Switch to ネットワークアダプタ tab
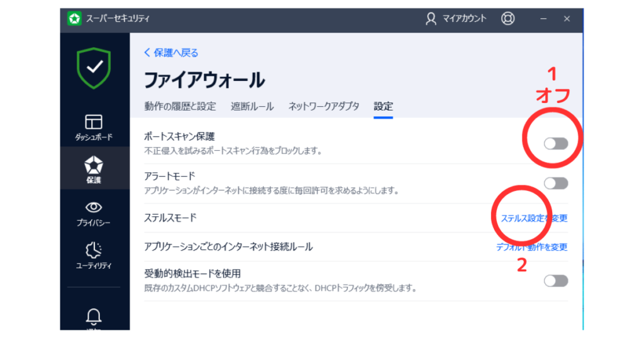Image resolution: width=644 pixels, height=338 pixels. pos(324,106)
